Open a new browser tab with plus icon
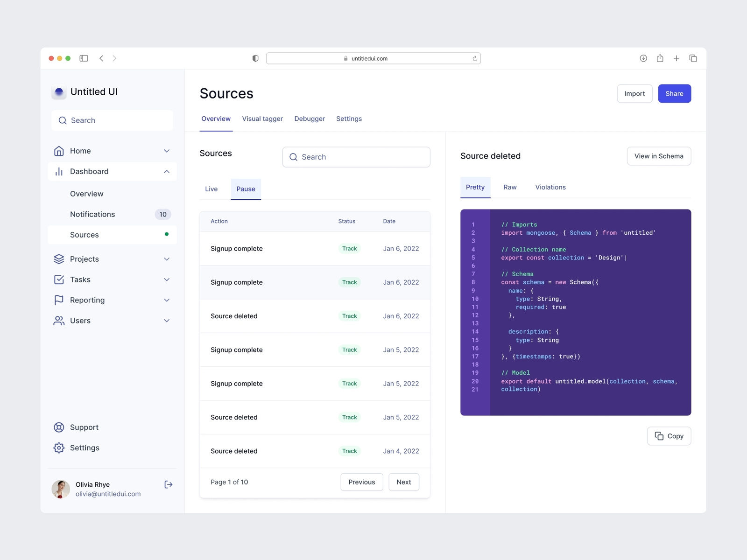Image resolution: width=747 pixels, height=560 pixels. [x=676, y=58]
